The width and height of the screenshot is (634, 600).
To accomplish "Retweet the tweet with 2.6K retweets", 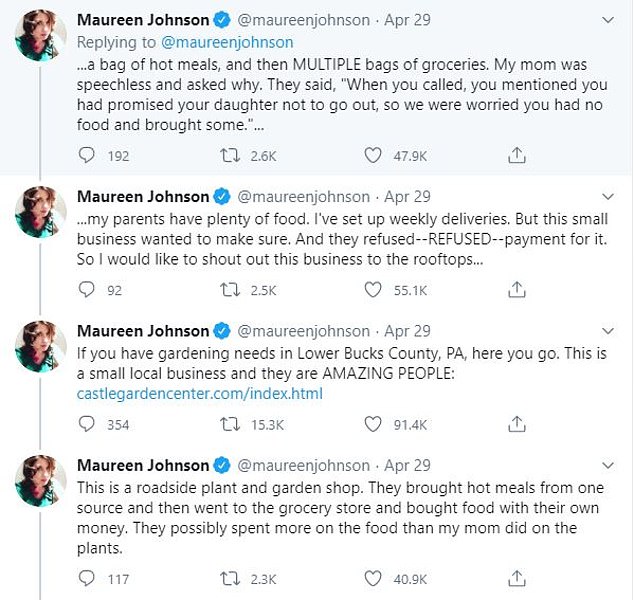I will [x=229, y=155].
